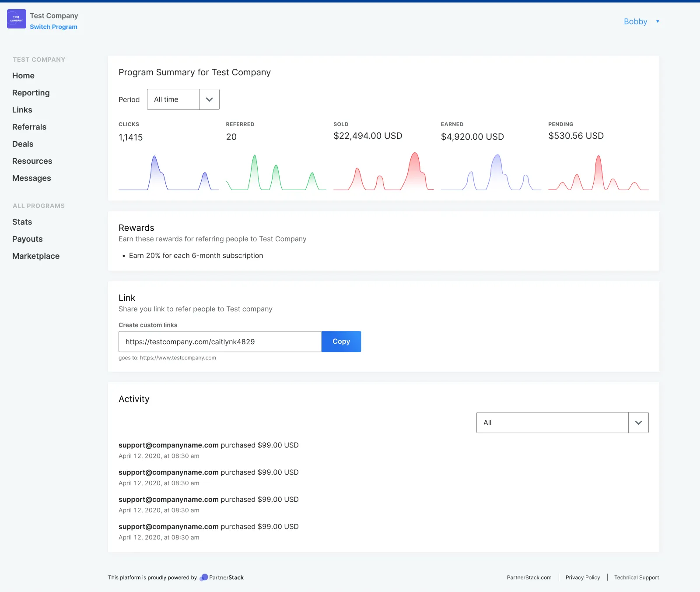This screenshot has height=592, width=700.
Task: Open the Marketplace section
Action: (36, 256)
